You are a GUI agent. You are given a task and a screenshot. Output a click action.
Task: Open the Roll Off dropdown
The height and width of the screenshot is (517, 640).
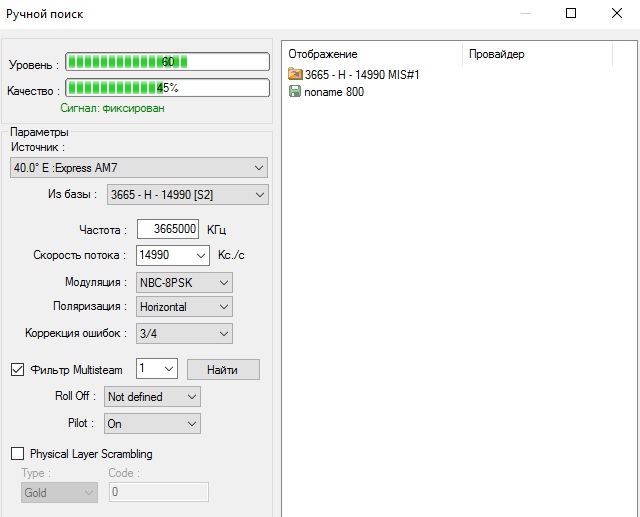(x=152, y=397)
